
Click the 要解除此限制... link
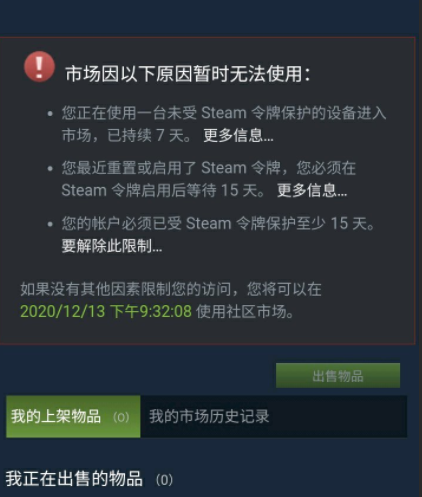[x=112, y=246]
